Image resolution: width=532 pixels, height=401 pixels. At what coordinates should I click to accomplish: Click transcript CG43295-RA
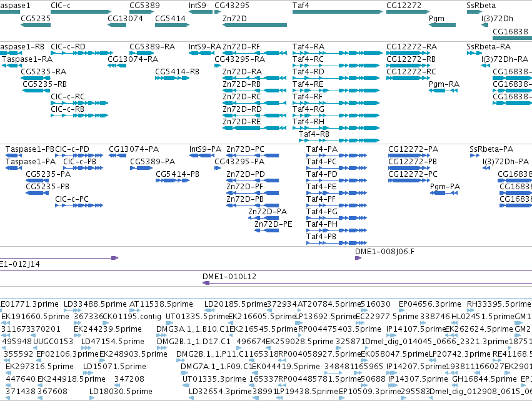pyautogui.click(x=218, y=66)
